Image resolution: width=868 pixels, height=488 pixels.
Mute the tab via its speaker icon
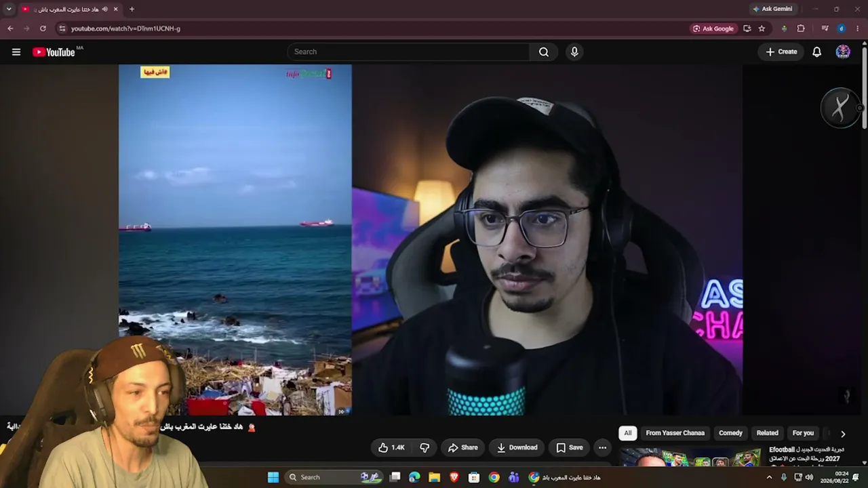(104, 9)
